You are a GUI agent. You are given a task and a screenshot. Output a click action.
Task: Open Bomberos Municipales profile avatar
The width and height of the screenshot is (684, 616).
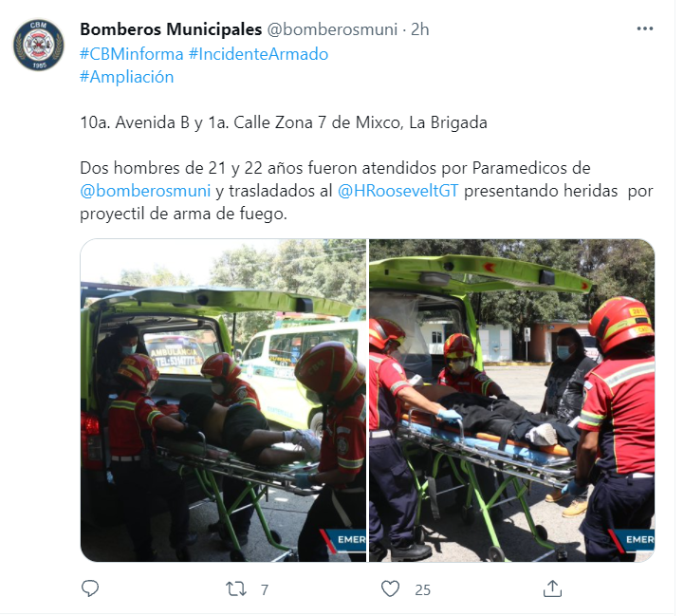pos(38,45)
